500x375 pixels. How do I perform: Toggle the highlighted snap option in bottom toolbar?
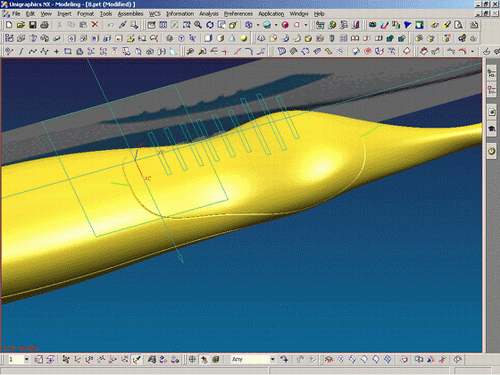[137, 359]
